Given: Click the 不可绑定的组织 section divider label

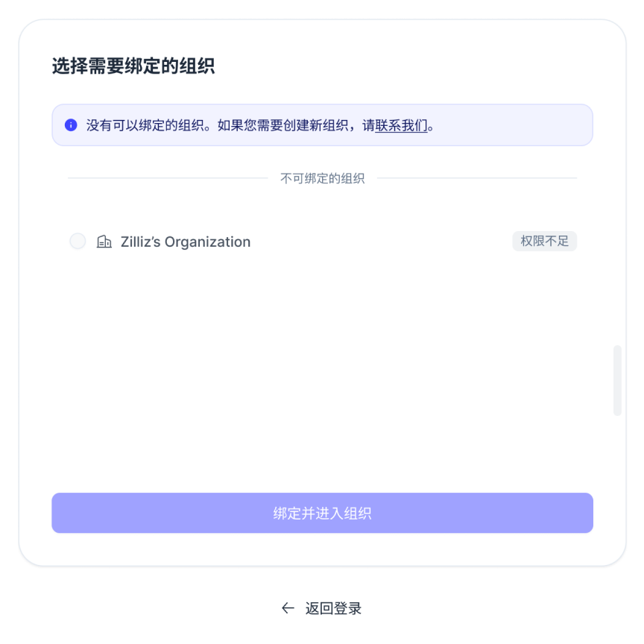Looking at the screenshot, I should 322,178.
